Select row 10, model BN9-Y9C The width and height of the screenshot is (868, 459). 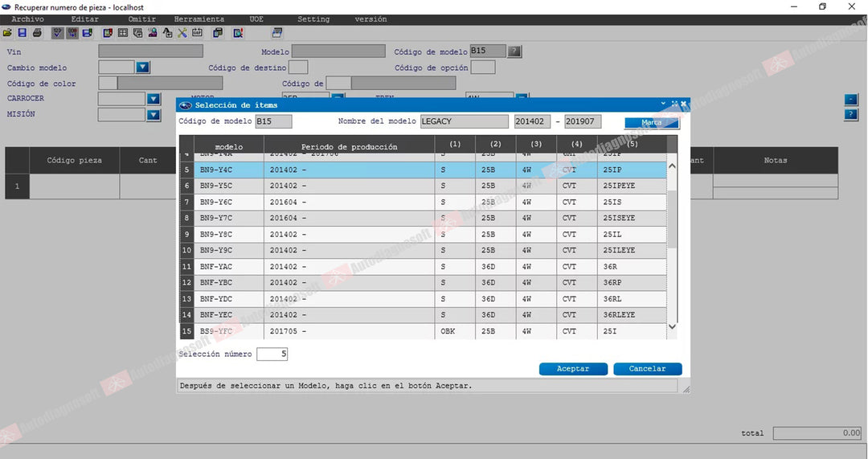click(x=423, y=250)
